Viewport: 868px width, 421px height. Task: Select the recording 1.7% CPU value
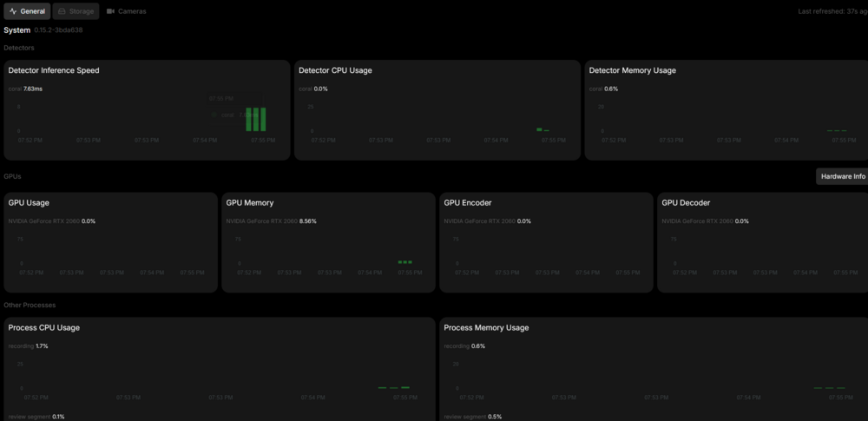tap(29, 345)
